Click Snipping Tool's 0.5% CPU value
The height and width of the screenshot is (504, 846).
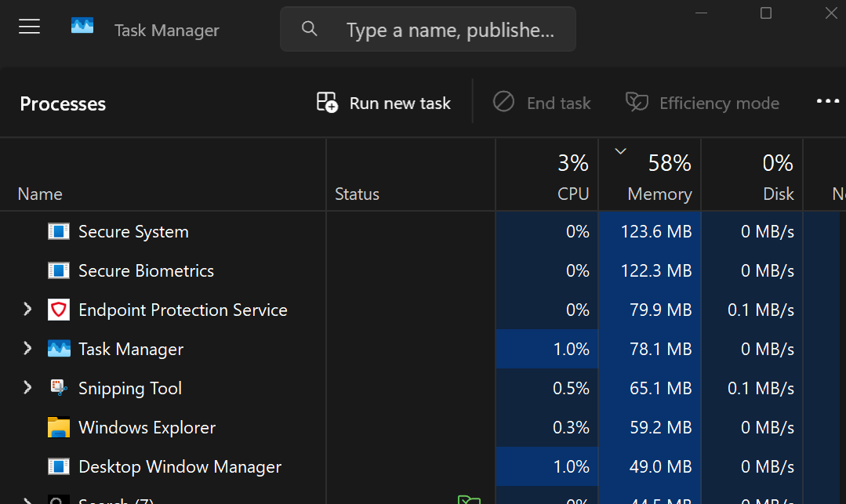571,388
